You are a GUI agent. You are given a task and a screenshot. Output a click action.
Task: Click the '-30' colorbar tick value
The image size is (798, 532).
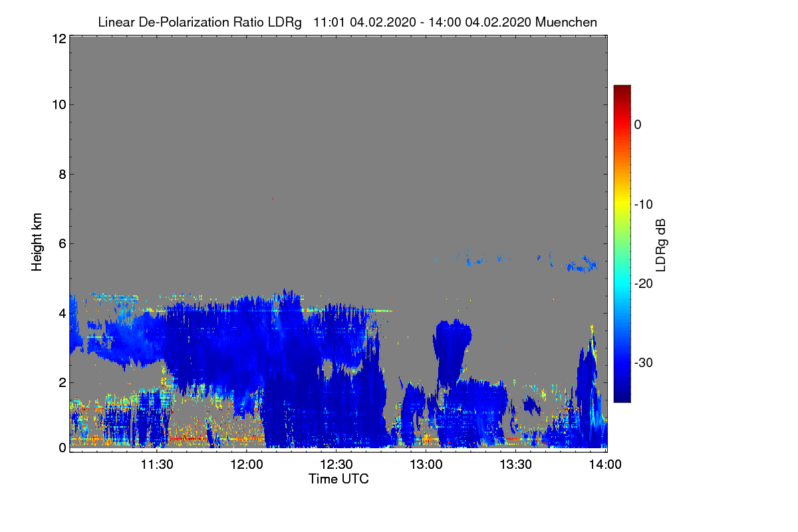(x=642, y=362)
